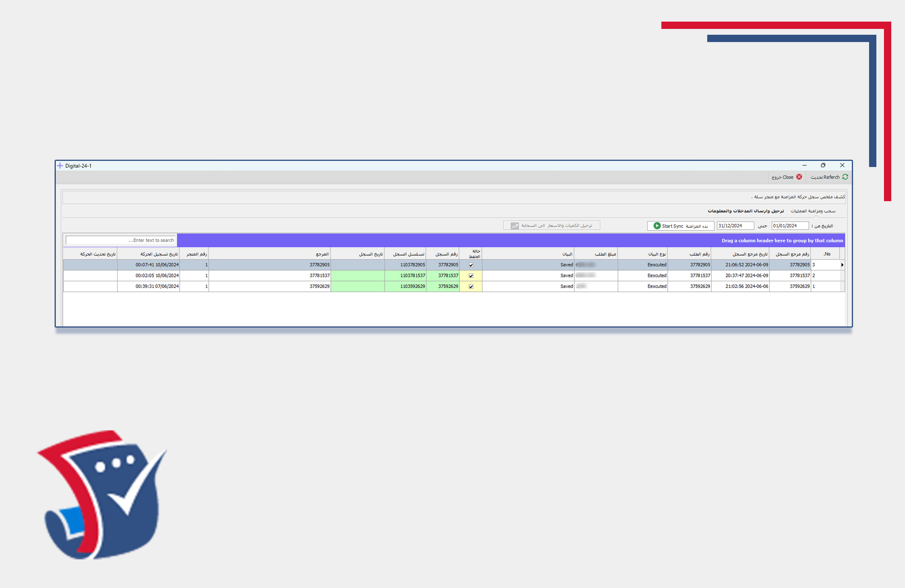Toggle save-status checkbox for record 37781537
The width and height of the screenshot is (905, 588).
point(471,276)
